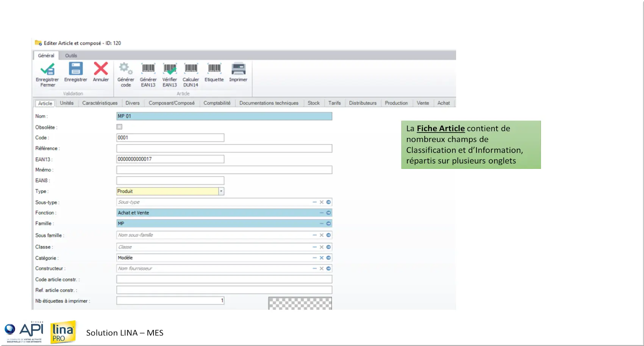Screen dimensions: 644x346
Task: Toggle the Obsolète checkbox
Action: click(119, 127)
